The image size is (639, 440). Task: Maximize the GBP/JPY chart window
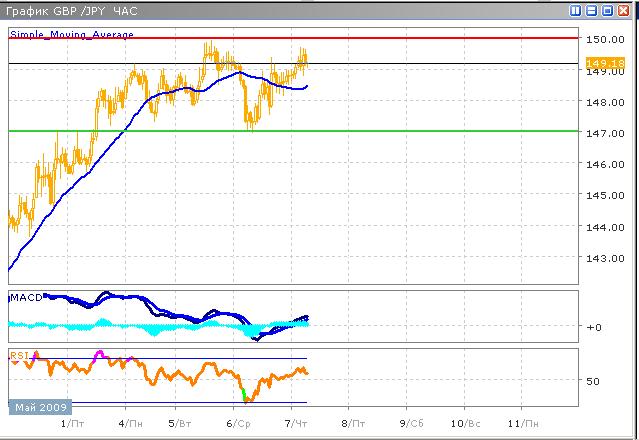click(x=608, y=10)
